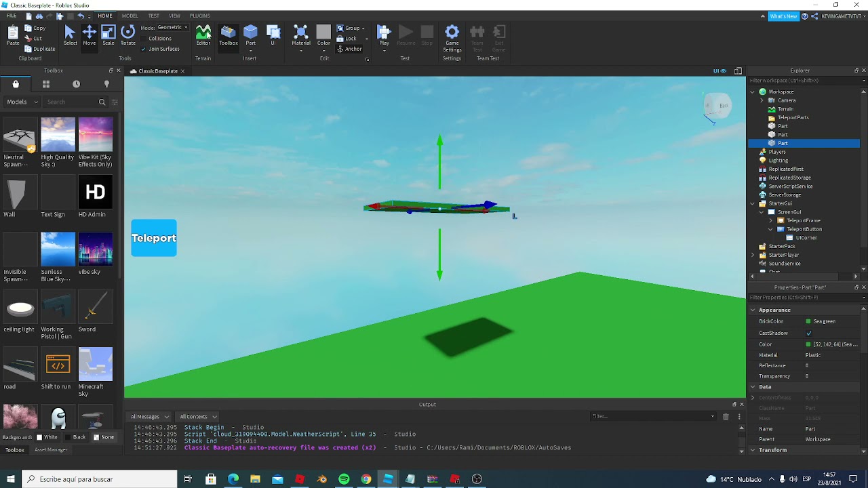Click Duplicate in Clipboard group
The width and height of the screenshot is (868, 488).
click(40, 49)
